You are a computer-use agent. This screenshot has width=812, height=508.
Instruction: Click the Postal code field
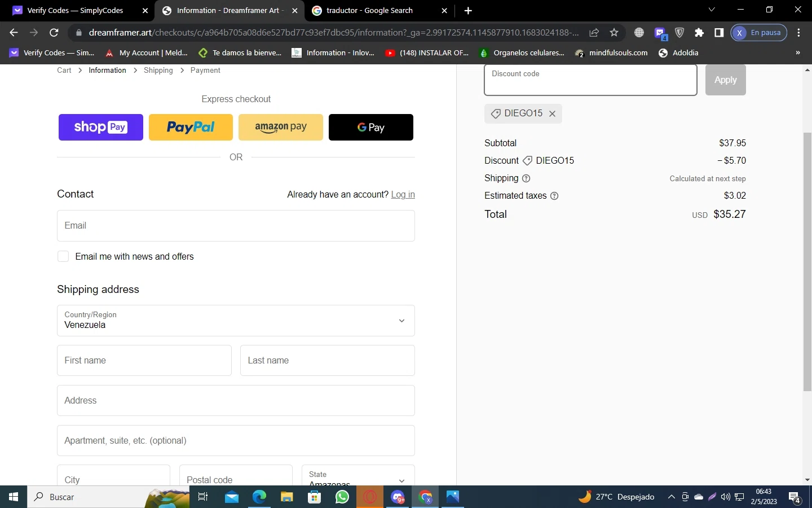(236, 475)
